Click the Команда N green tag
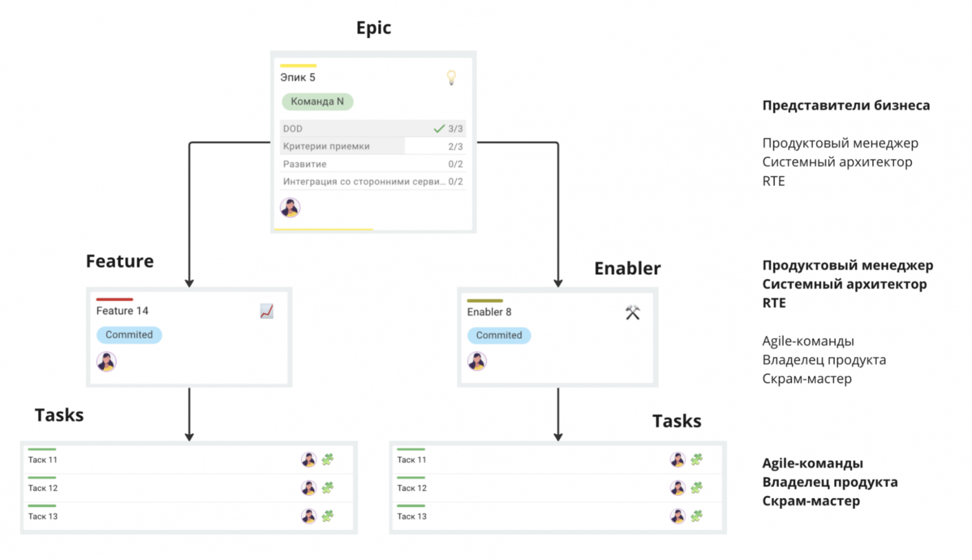The width and height of the screenshot is (972, 560). coord(317,102)
